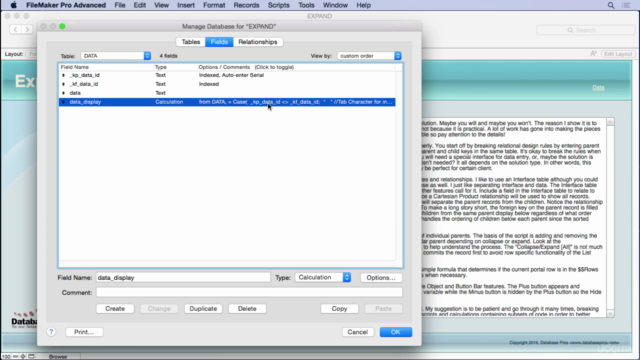Open the View by custom order dropdown

click(x=369, y=56)
